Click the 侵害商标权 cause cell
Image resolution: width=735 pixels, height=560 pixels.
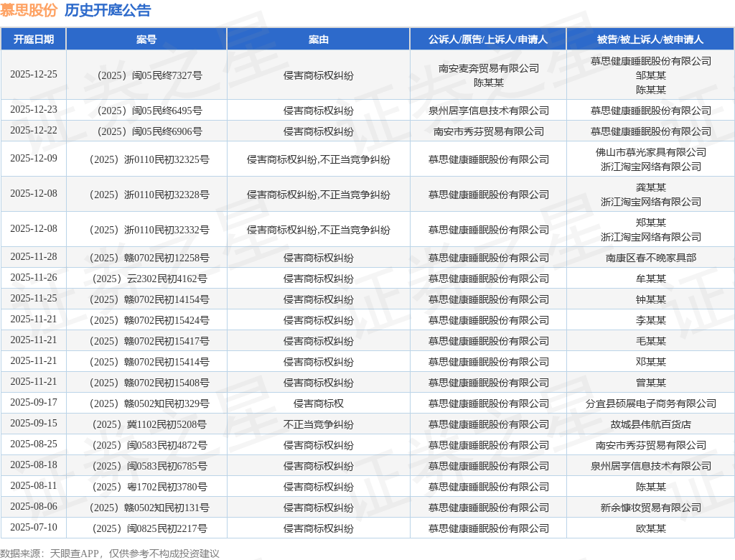[318, 403]
